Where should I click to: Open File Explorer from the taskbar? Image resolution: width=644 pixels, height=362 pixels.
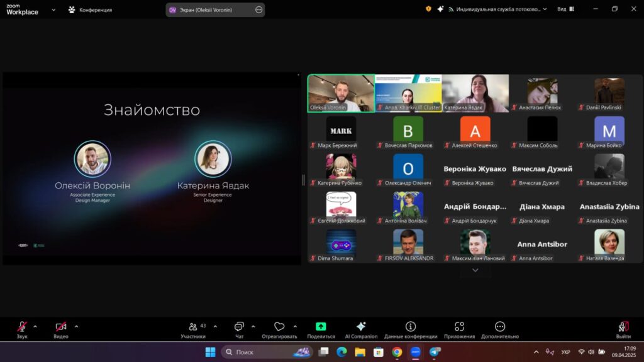point(360,352)
